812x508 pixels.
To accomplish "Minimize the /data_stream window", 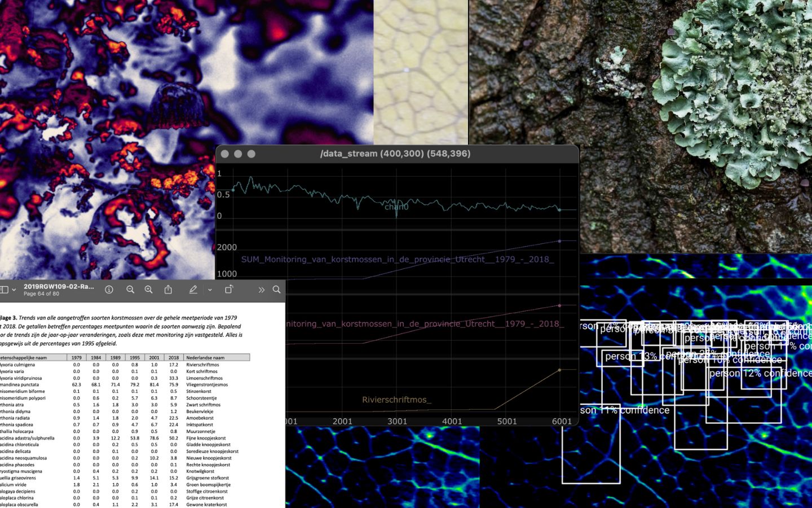I will click(238, 154).
